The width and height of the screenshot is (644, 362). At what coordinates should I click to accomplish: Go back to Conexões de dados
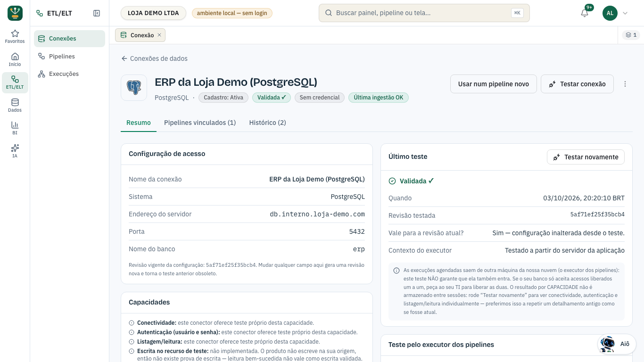(155, 58)
